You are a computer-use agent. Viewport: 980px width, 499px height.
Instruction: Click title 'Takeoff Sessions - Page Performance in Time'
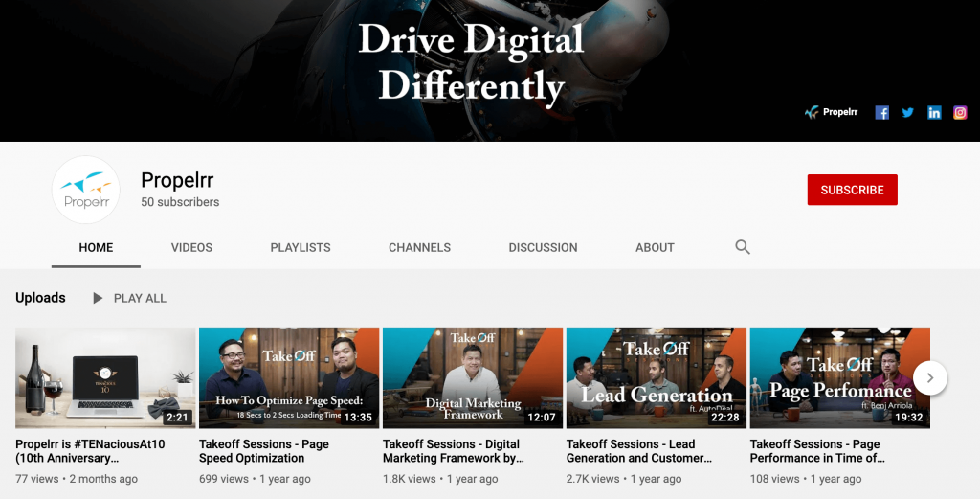point(817,451)
